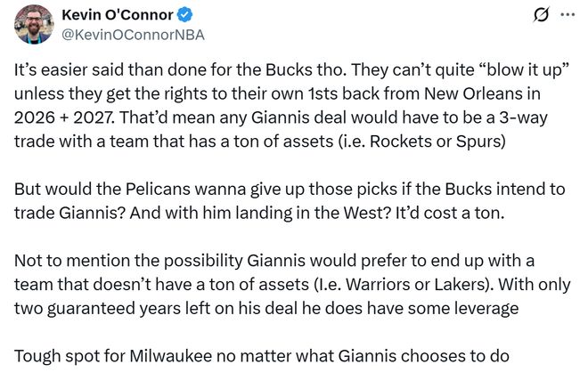588x372 pixels.
Task: Open Kevin O'Connor's profile picture
Action: point(34,24)
